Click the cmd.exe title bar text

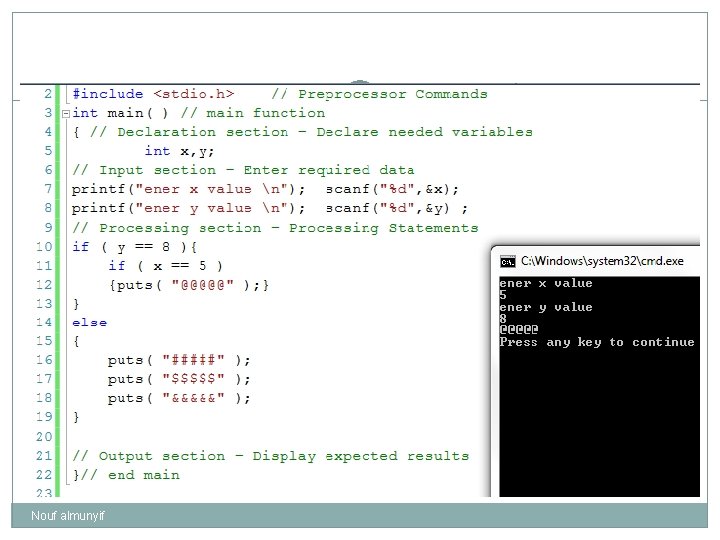[602, 261]
